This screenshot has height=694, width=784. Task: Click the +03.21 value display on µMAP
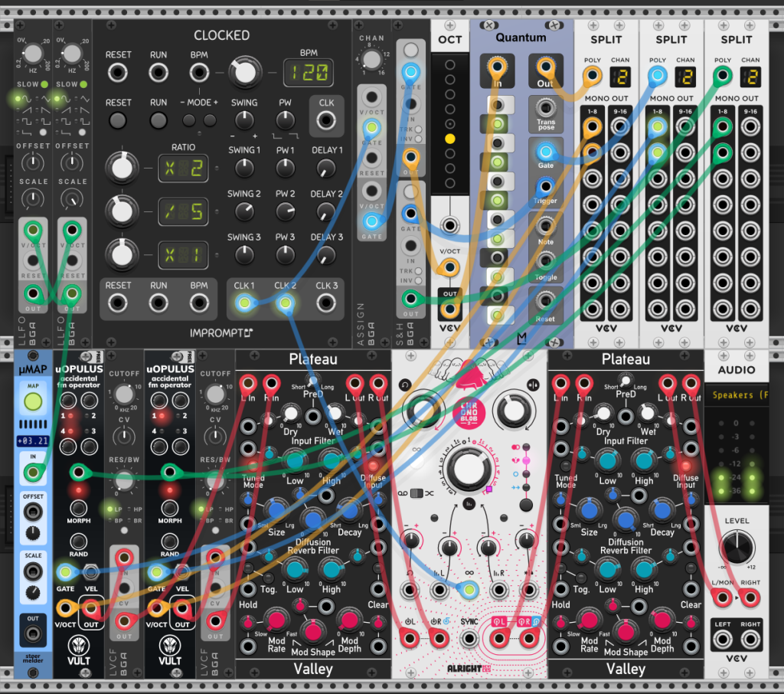point(33,440)
